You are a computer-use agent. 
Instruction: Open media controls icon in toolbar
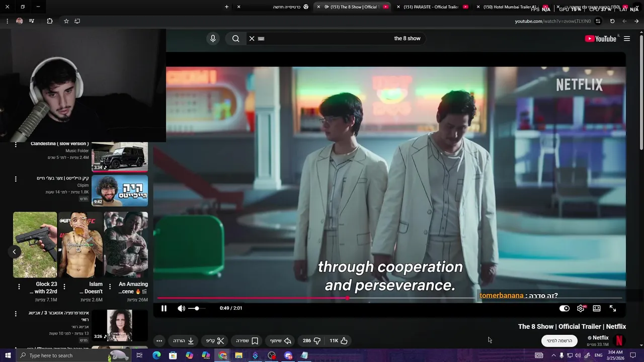(32, 21)
